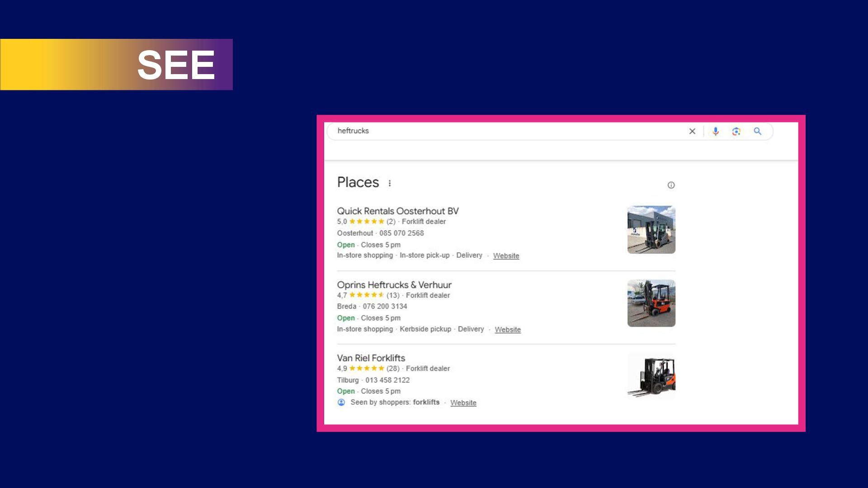Click the info icon beside Places
Viewport: 868px width, 488px height.
(x=671, y=185)
